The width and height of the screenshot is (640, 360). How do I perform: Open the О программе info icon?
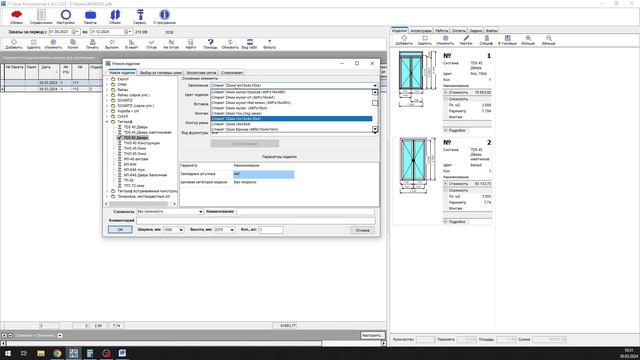point(164,17)
